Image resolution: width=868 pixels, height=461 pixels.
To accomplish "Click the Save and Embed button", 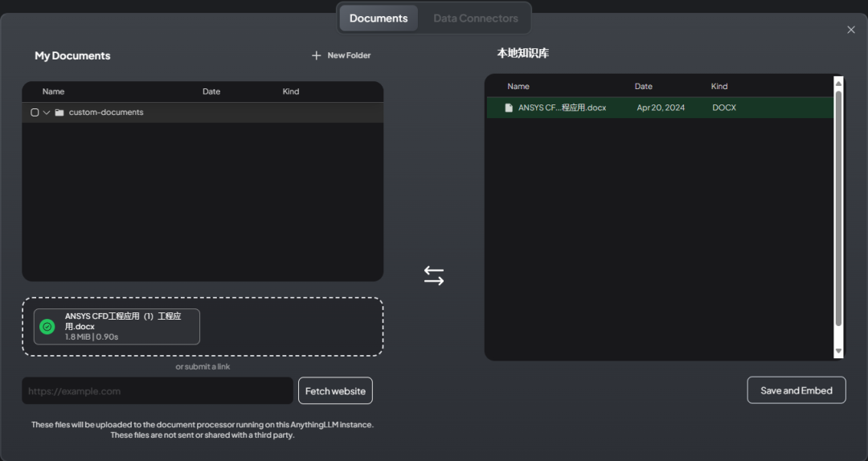I will 796,390.
